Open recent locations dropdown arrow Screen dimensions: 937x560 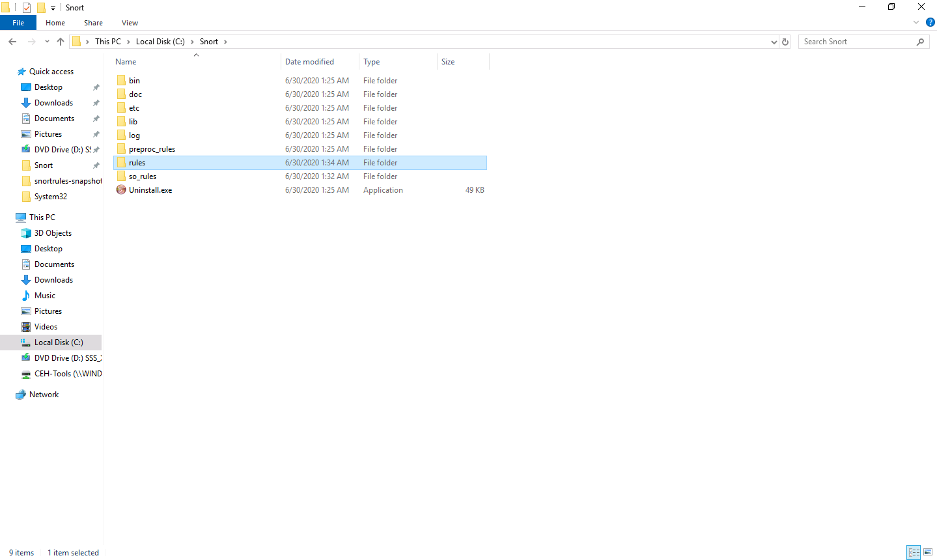pos(47,42)
